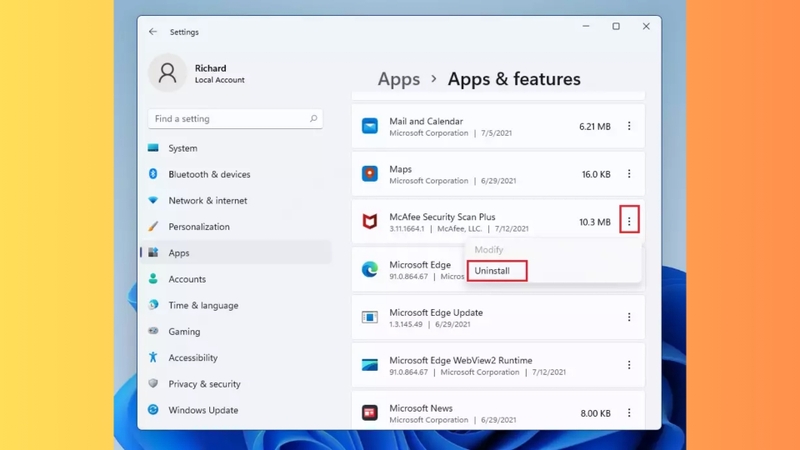The image size is (800, 450).
Task: Open three-dot menu for McAfee Security Scan Plus
Action: point(629,221)
